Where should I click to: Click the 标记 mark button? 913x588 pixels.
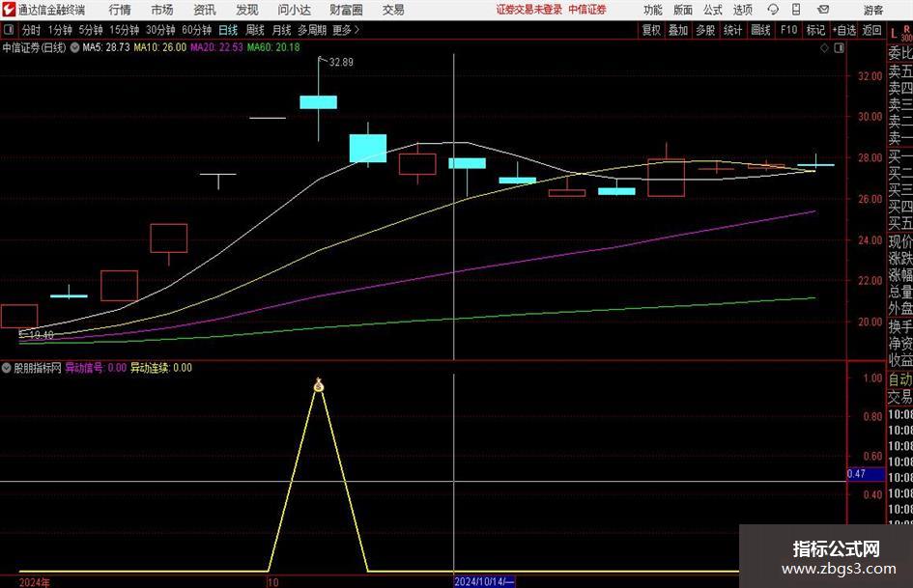coord(815,30)
